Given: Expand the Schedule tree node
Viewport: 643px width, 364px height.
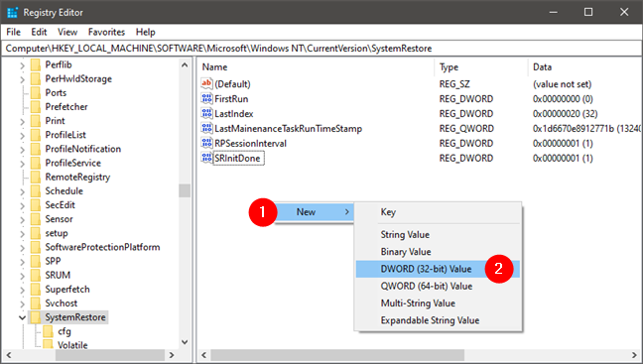Looking at the screenshot, I should [x=23, y=191].
